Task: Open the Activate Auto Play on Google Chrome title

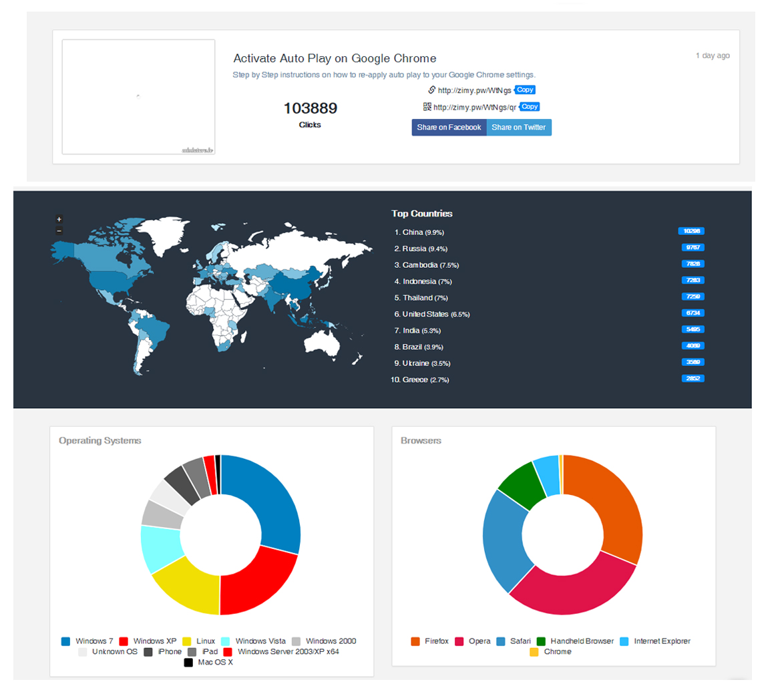Action: [334, 59]
